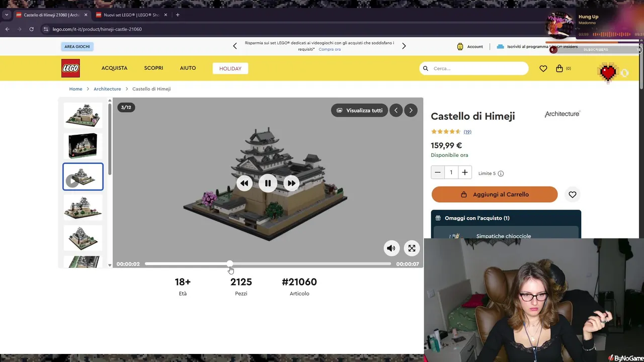Mute the video with speaker icon

391,248
